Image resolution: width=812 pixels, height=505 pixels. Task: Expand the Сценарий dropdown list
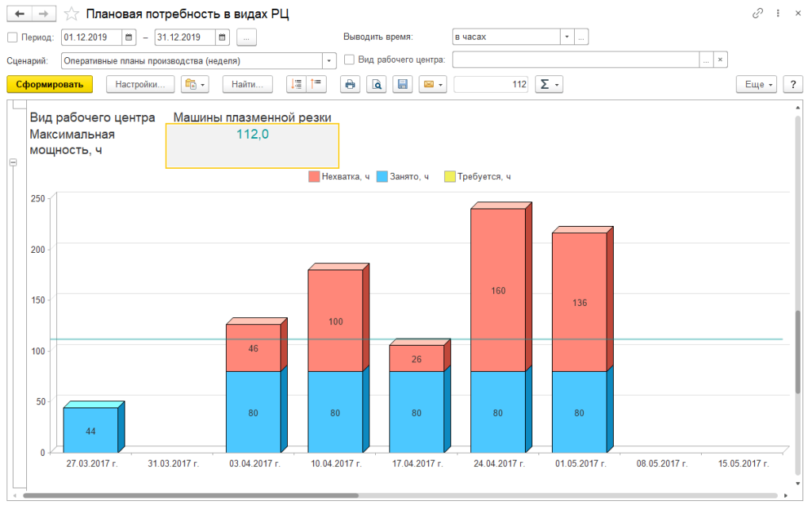click(329, 60)
